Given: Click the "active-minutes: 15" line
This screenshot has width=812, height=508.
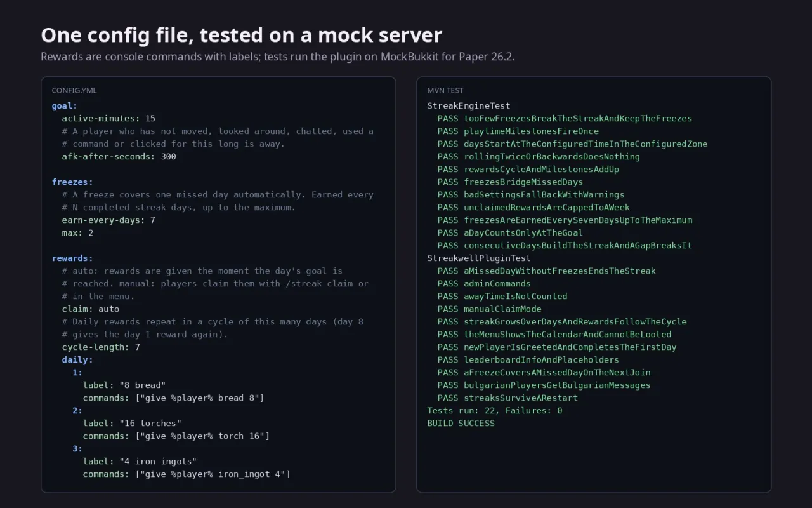Looking at the screenshot, I should pyautogui.click(x=108, y=119).
